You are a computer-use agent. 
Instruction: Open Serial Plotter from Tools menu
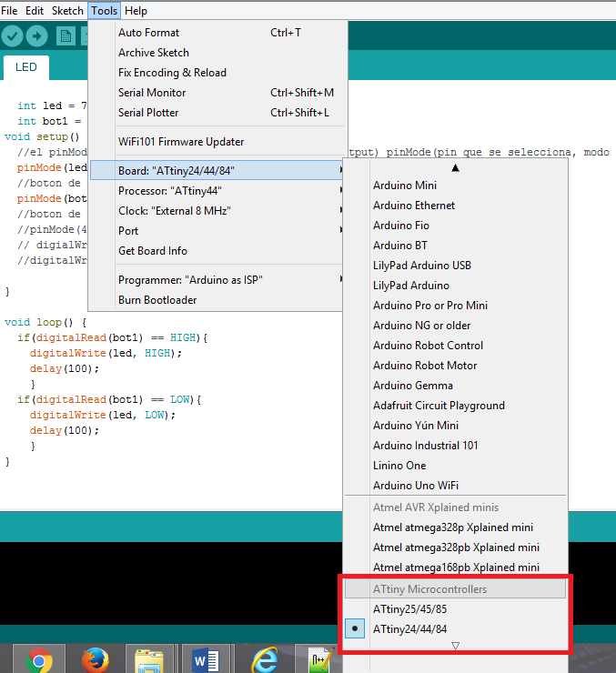coord(217,113)
